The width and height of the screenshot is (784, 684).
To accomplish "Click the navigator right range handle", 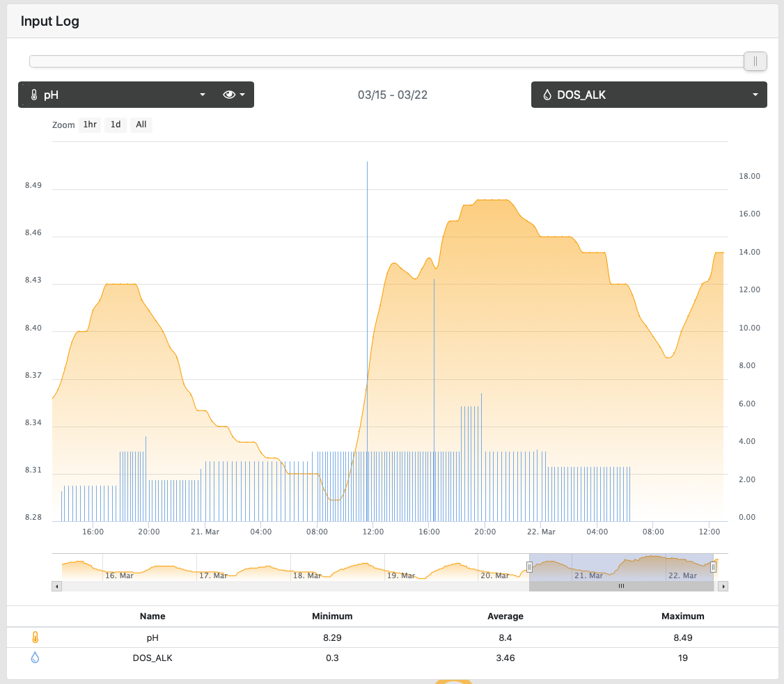I will [714, 567].
